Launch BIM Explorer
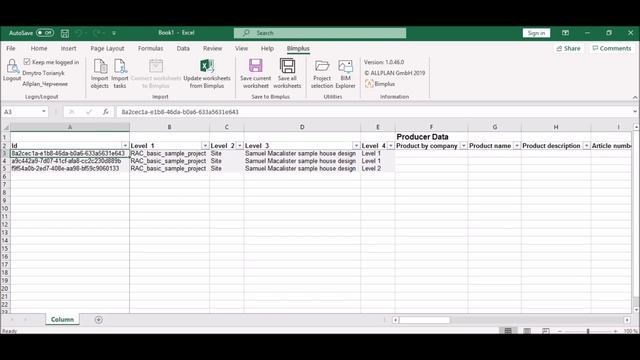The image size is (640, 360). [x=345, y=73]
